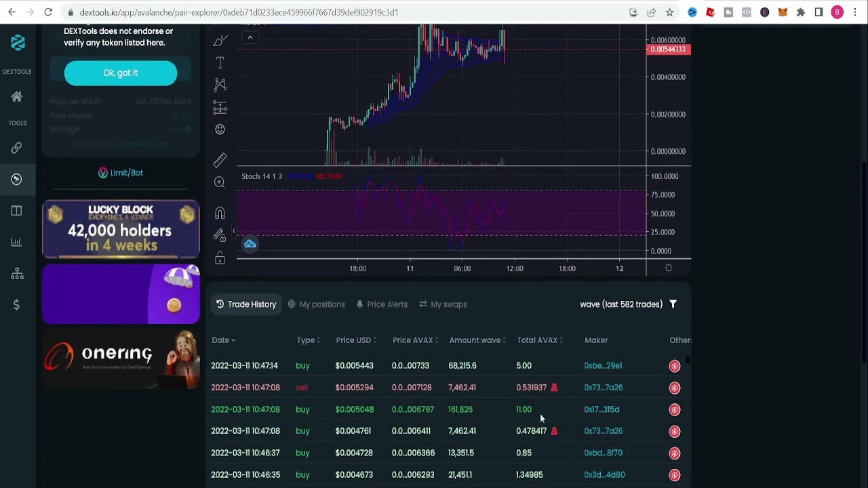Open the Home icon in the sidebar
This screenshot has width=868, height=488.
coord(17,97)
